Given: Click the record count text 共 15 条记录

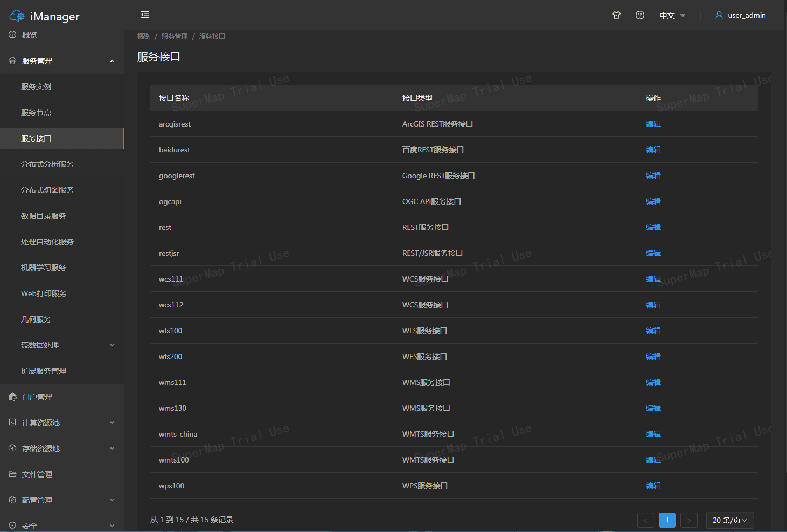Looking at the screenshot, I should (x=212, y=520).
